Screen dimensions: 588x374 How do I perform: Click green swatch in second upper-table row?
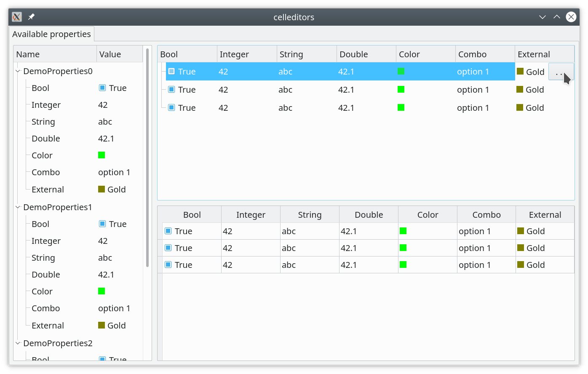tap(401, 89)
